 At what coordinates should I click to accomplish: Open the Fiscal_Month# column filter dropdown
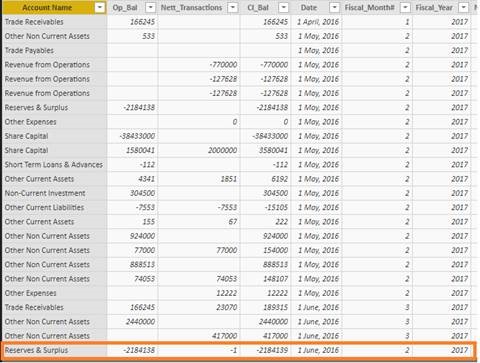click(x=405, y=7)
